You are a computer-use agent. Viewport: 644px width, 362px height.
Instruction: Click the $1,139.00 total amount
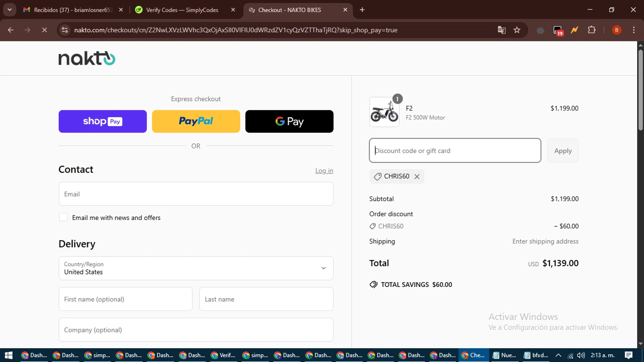pyautogui.click(x=560, y=263)
